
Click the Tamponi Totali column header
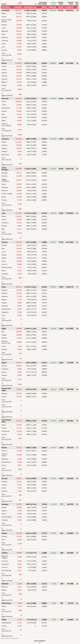pos(71,3)
